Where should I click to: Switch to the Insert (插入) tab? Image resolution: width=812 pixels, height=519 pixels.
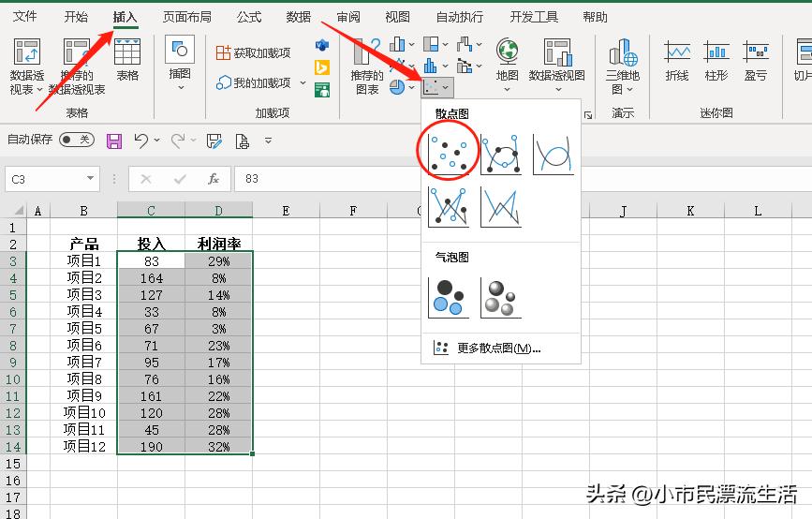[x=125, y=17]
